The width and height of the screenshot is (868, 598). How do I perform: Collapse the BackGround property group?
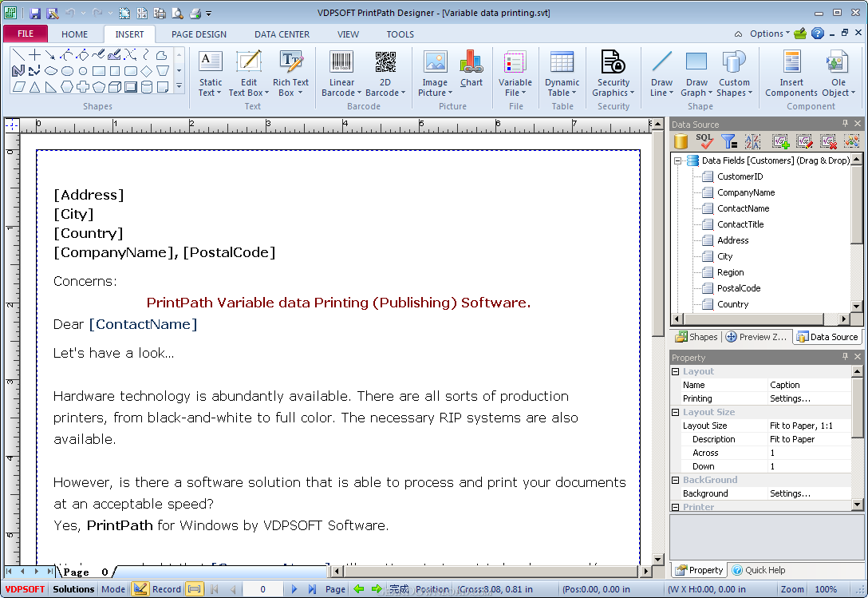676,480
